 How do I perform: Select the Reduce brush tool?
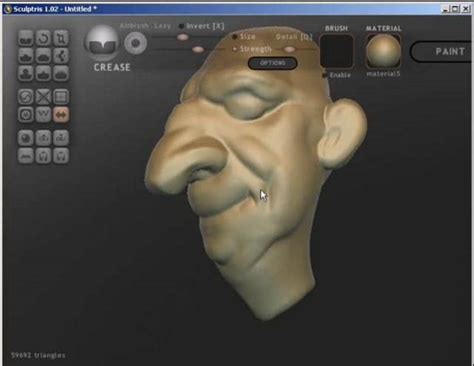pos(26,97)
